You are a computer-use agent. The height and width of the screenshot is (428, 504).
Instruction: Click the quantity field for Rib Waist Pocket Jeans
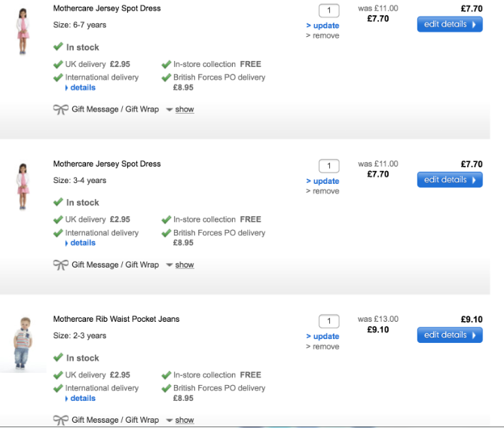click(329, 321)
